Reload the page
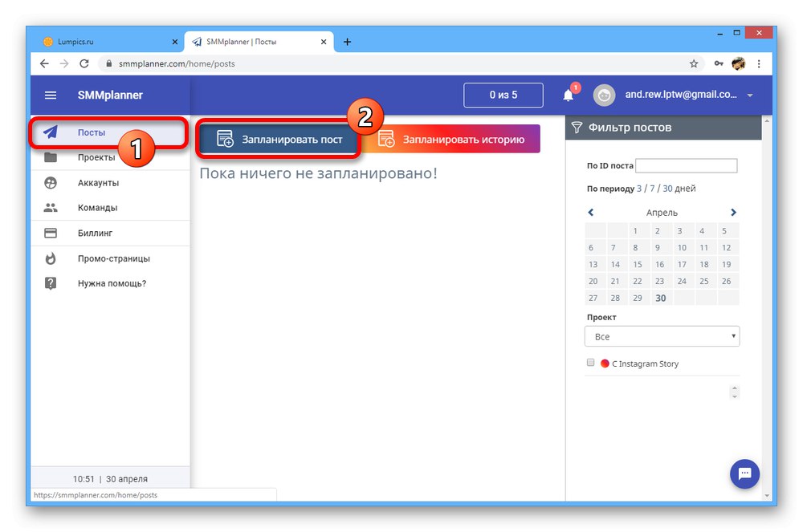Screen dimensions: 803x532 click(84, 63)
